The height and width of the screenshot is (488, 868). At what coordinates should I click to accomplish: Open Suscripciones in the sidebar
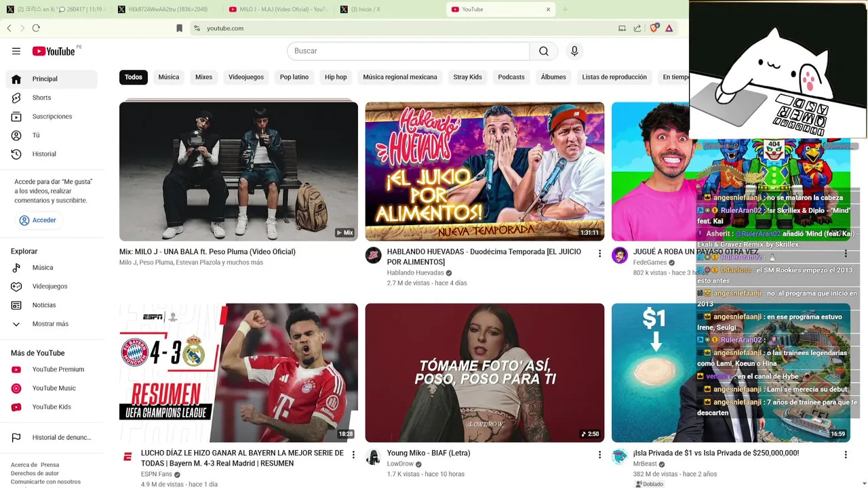pyautogui.click(x=52, y=117)
